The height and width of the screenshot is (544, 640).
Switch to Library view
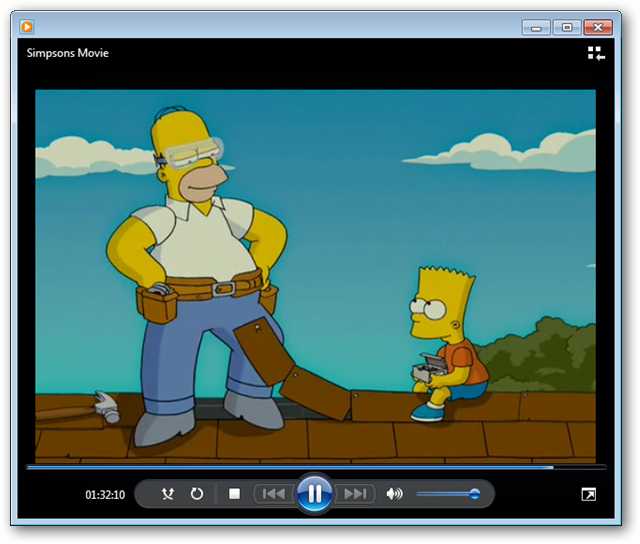point(596,53)
